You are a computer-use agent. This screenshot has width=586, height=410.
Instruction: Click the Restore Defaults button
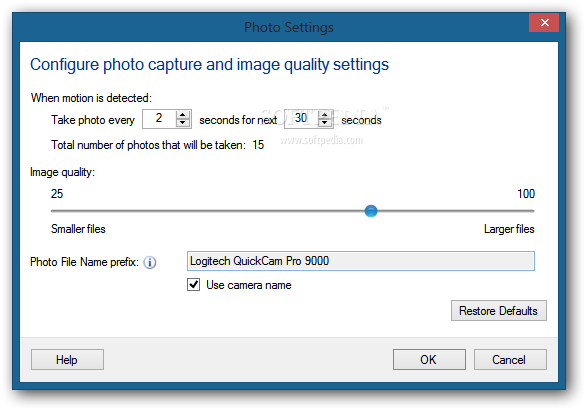tap(499, 311)
